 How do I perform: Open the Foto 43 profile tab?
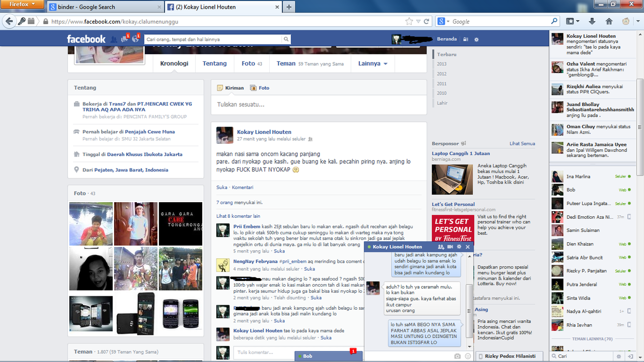(252, 64)
